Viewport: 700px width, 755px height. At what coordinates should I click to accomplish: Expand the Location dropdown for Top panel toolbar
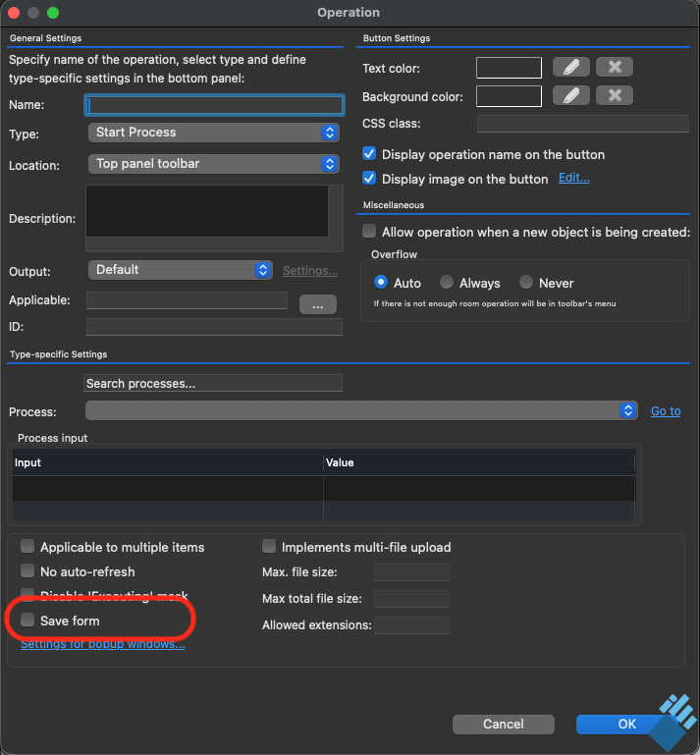(214, 164)
